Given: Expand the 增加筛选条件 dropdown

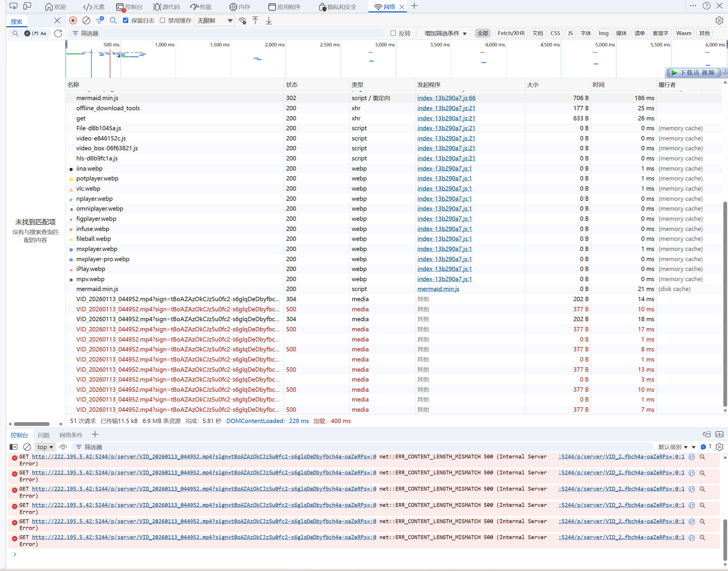Looking at the screenshot, I should 445,33.
